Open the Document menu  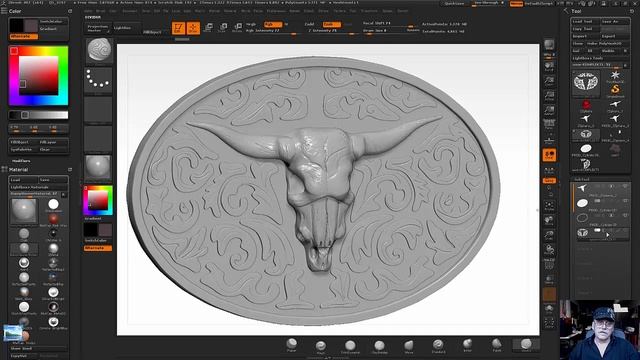coord(130,11)
